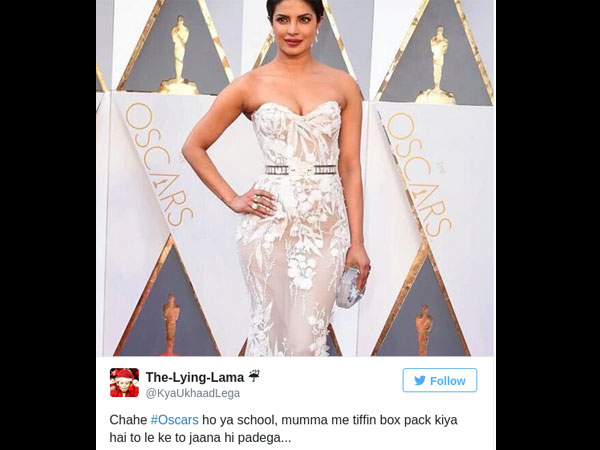Open the red carpet photo
This screenshot has width=600, height=450.
click(296, 178)
